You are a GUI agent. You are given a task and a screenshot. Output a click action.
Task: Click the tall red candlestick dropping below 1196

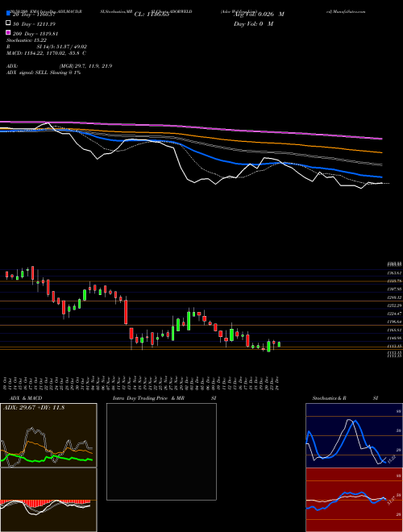[126, 311]
